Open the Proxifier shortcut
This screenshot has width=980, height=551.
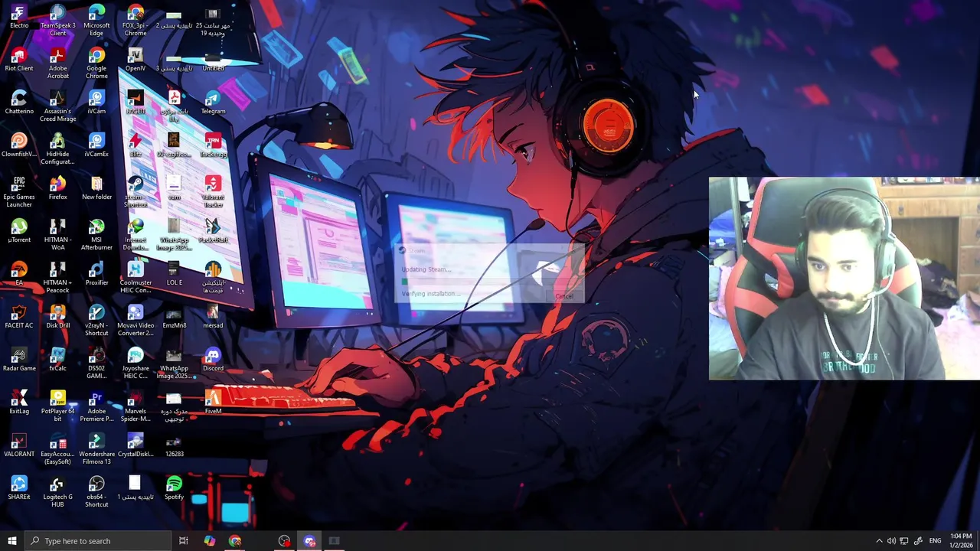pos(96,274)
